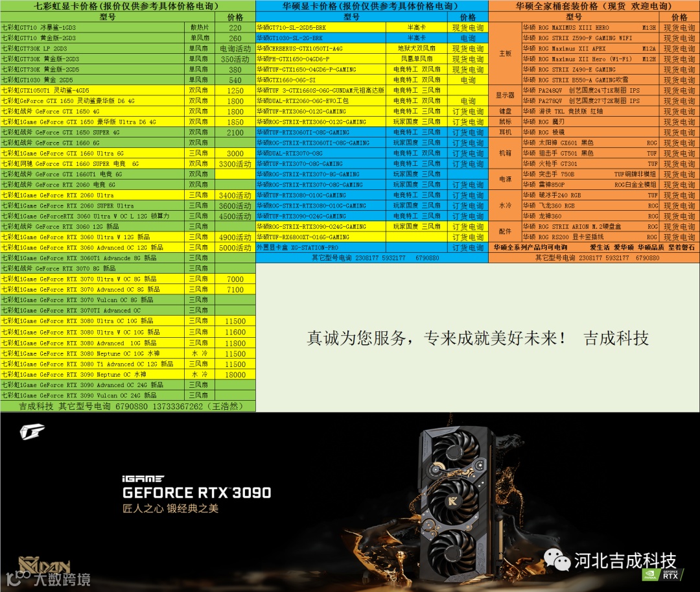
Task: Click the price cell 2100
Action: (235, 132)
